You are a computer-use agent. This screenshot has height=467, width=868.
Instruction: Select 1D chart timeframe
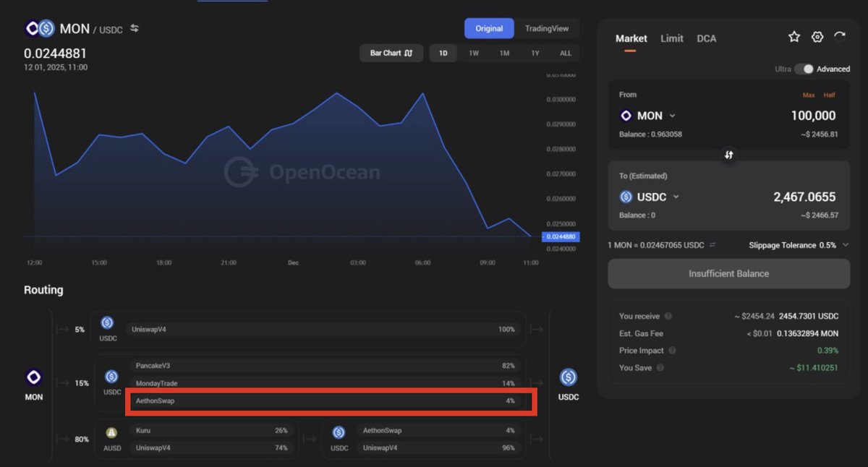(x=443, y=53)
